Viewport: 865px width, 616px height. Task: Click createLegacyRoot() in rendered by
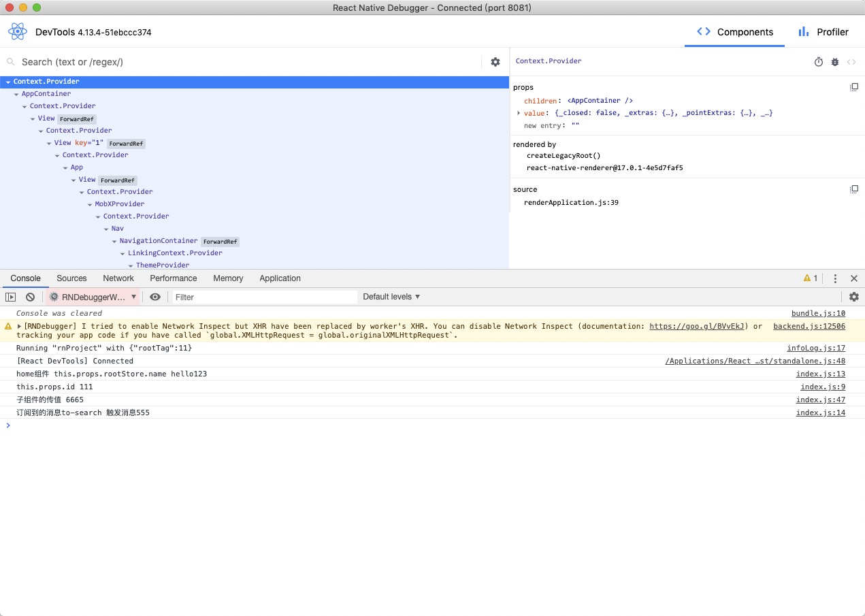click(x=564, y=156)
